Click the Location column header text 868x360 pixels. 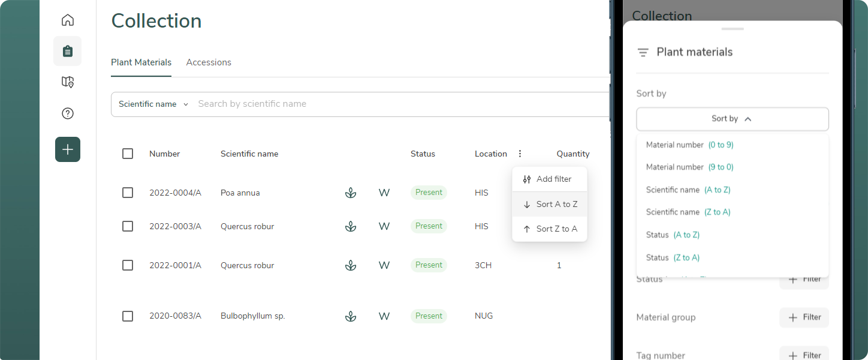[491, 154]
